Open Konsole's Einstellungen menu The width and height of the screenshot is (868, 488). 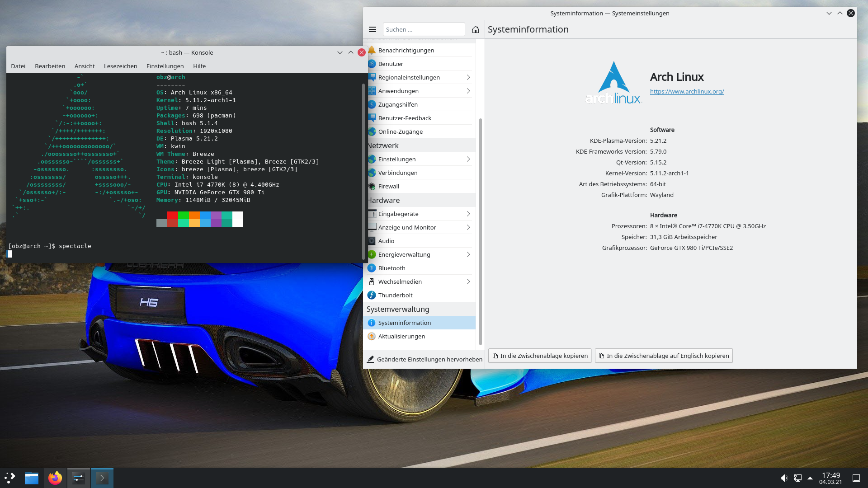165,66
